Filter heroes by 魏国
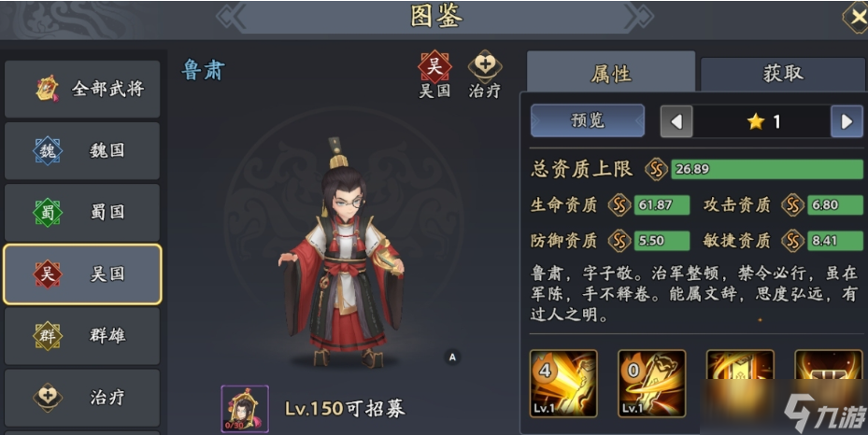The image size is (868, 435). point(82,151)
